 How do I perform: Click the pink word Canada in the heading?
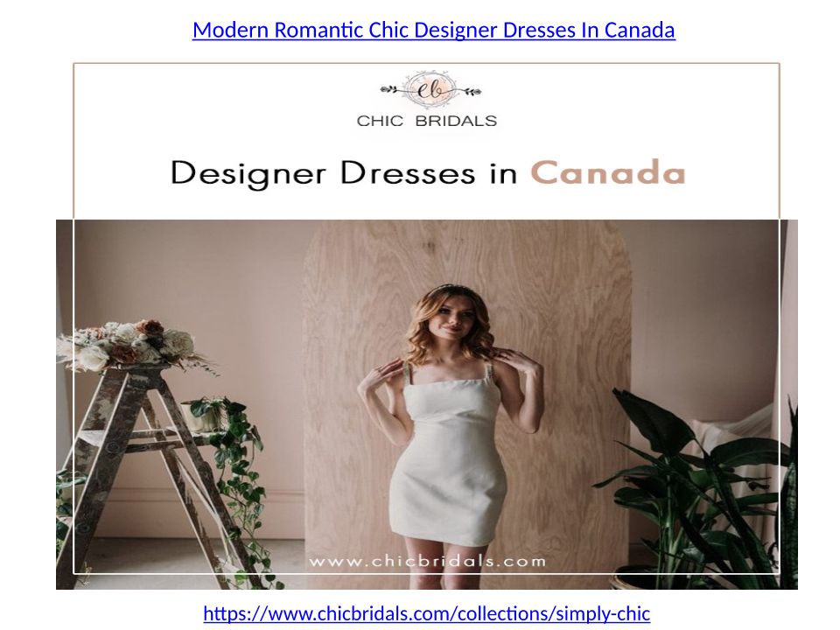coord(608,173)
